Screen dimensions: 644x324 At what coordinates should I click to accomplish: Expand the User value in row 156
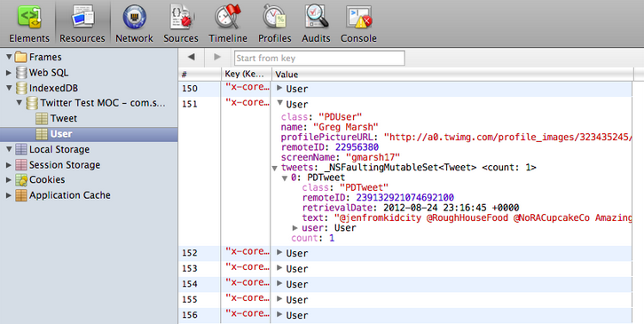(x=279, y=314)
